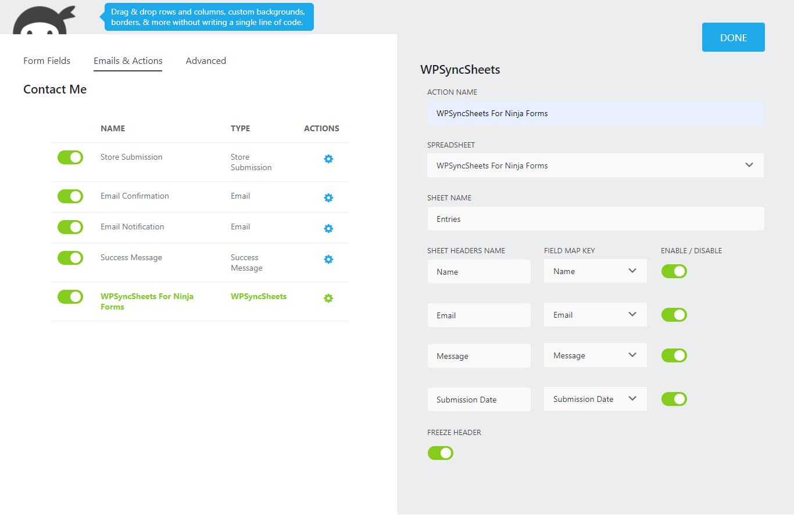This screenshot has height=532, width=794.
Task: Open the Spreadsheet dropdown
Action: coord(595,166)
